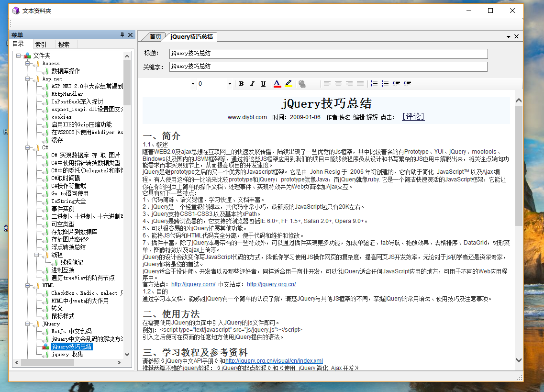Collapse the HTML folder
The height and width of the screenshot is (392, 544).
[27, 285]
